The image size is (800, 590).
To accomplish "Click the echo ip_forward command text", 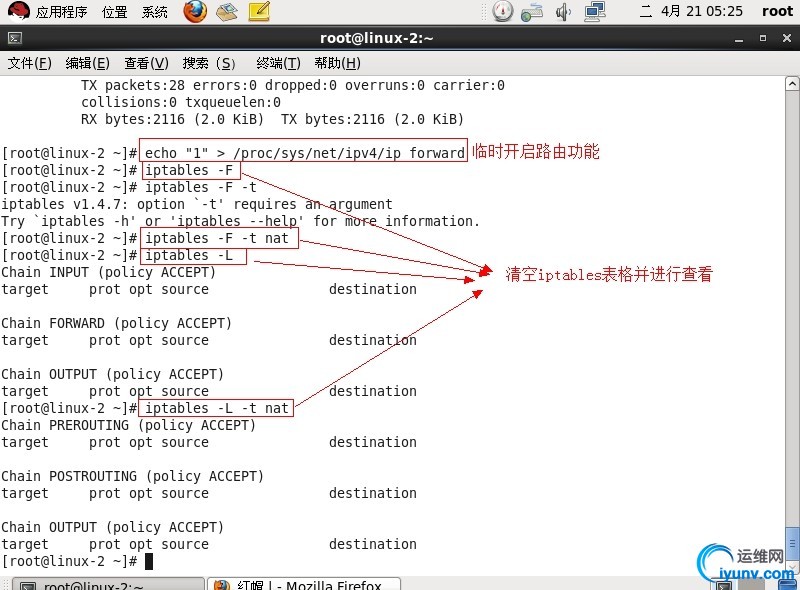I will [x=305, y=153].
